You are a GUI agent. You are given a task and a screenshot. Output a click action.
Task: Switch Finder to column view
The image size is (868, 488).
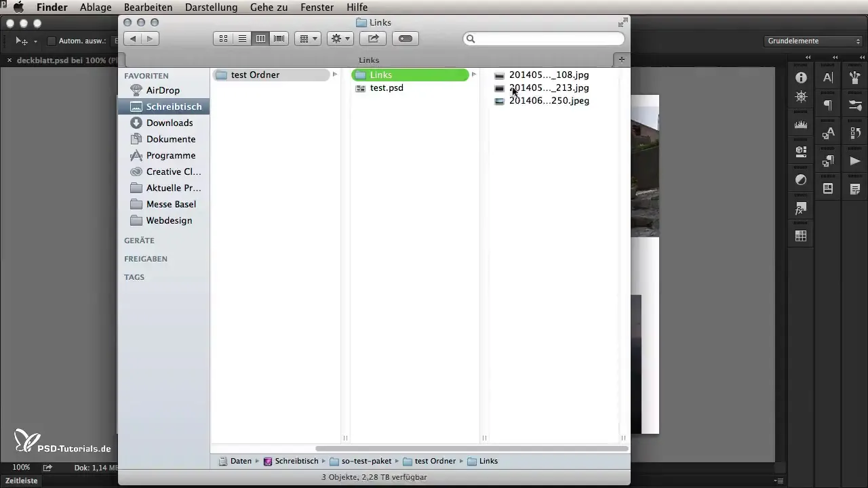260,39
